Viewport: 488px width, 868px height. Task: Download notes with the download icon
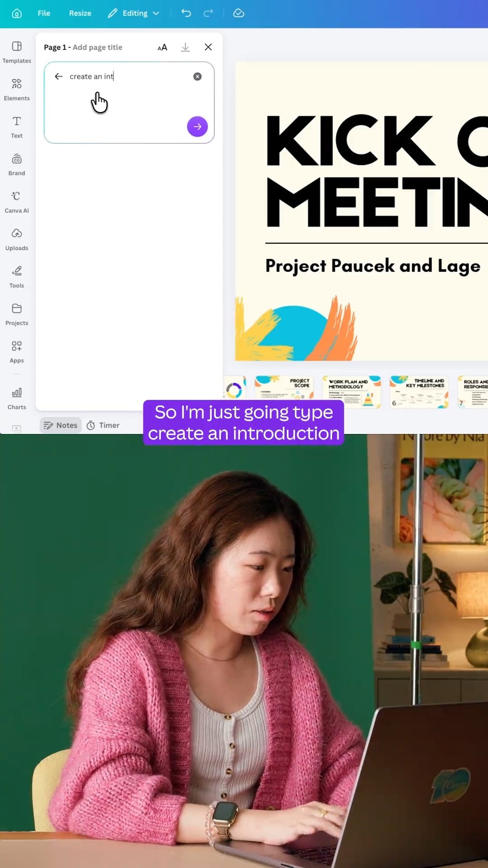[185, 47]
